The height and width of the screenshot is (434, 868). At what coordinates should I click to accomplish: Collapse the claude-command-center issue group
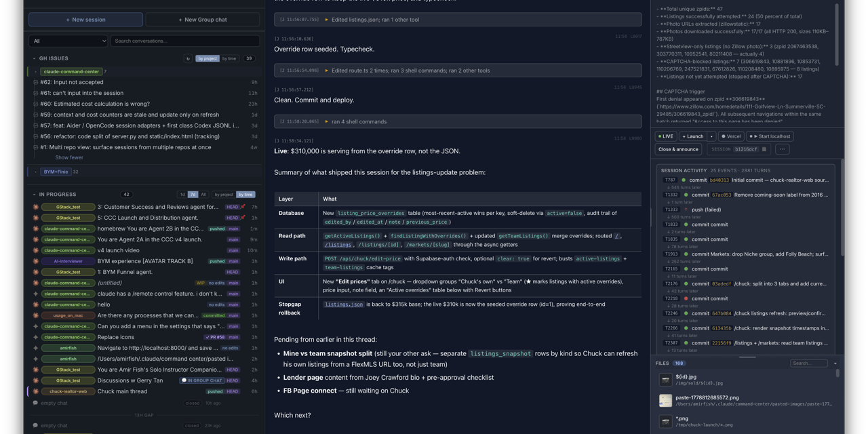(36, 71)
